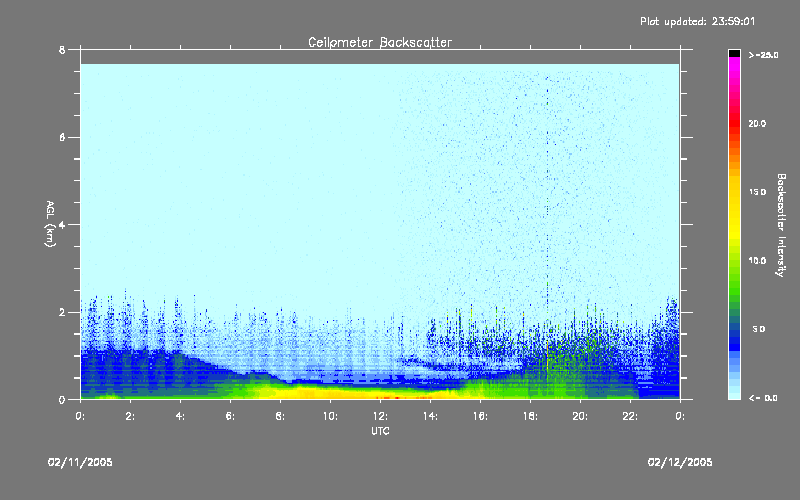Click the '22:' hour tick label
Image resolution: width=800 pixels, height=500 pixels.
coord(630,416)
